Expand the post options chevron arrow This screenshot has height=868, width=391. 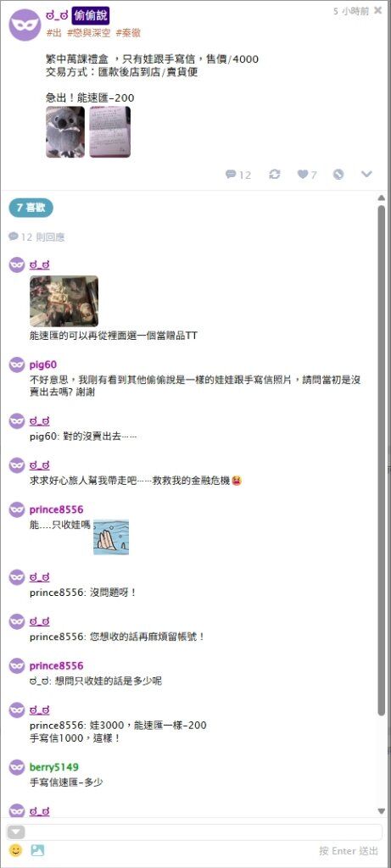pos(366,175)
